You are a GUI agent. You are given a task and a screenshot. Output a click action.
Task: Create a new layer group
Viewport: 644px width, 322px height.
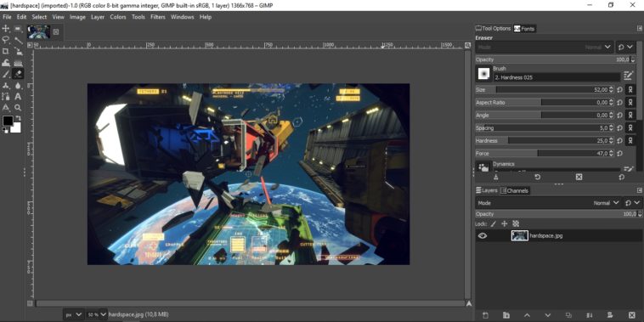pyautogui.click(x=506, y=315)
